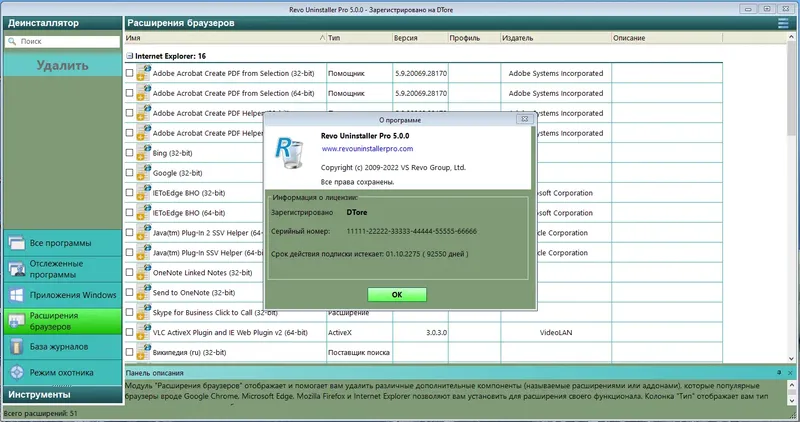
Task: Check Adobe Acrobat Create PDF from Selection (32-bit)
Action: pyautogui.click(x=130, y=73)
